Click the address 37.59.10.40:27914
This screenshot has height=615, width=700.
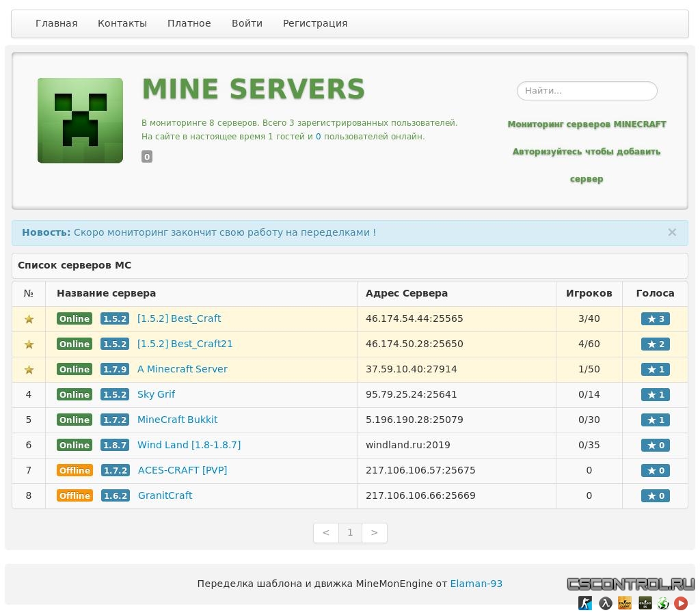pos(411,369)
